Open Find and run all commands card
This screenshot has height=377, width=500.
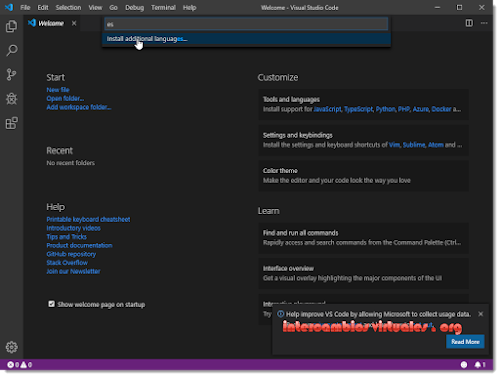[x=363, y=238]
